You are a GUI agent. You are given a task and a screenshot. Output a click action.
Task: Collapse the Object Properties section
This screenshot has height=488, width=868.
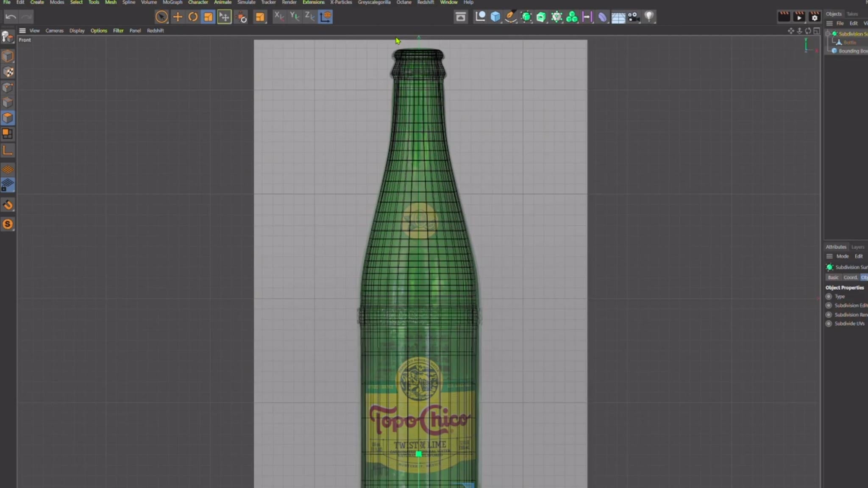[845, 287]
